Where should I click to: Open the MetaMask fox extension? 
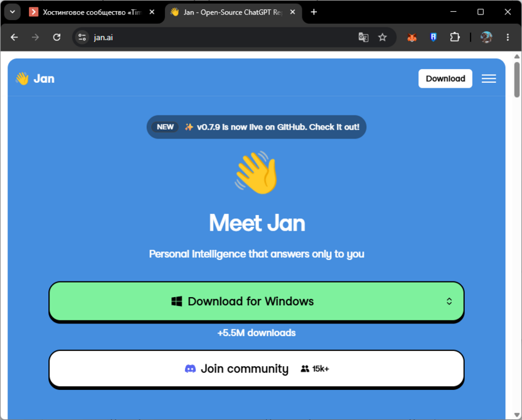412,37
